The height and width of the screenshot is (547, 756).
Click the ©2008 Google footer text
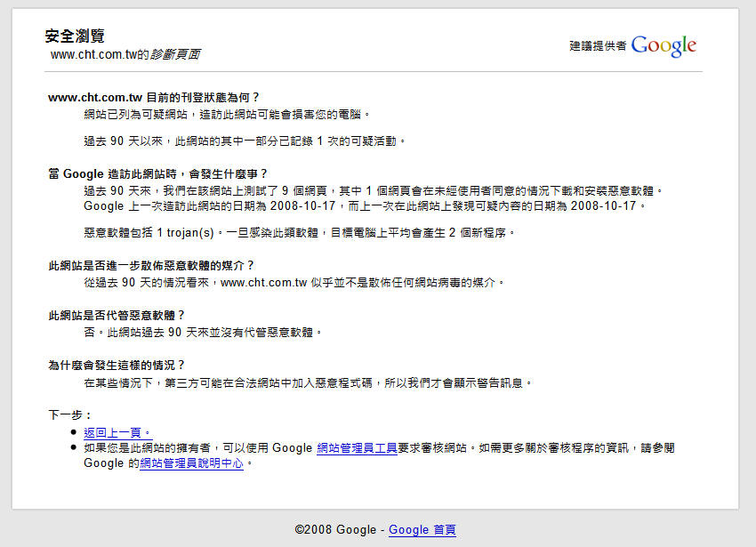[335, 529]
